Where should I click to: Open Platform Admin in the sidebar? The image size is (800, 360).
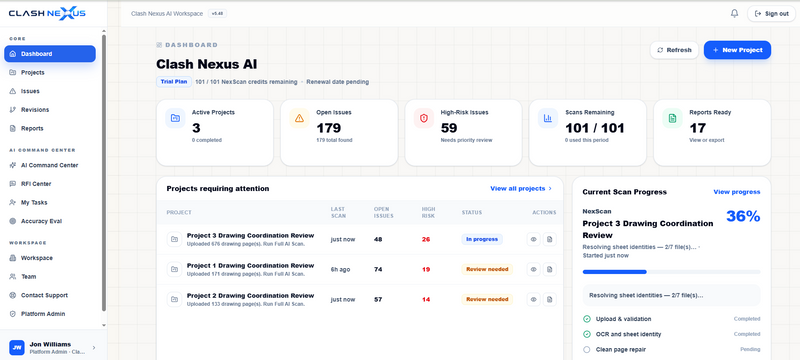[x=50, y=314]
